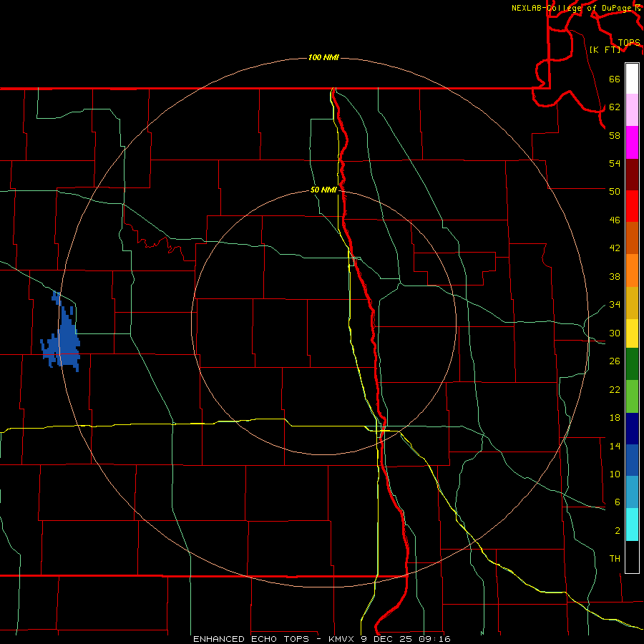Click the legend value "58"
The image size is (644, 644).
pos(615,135)
